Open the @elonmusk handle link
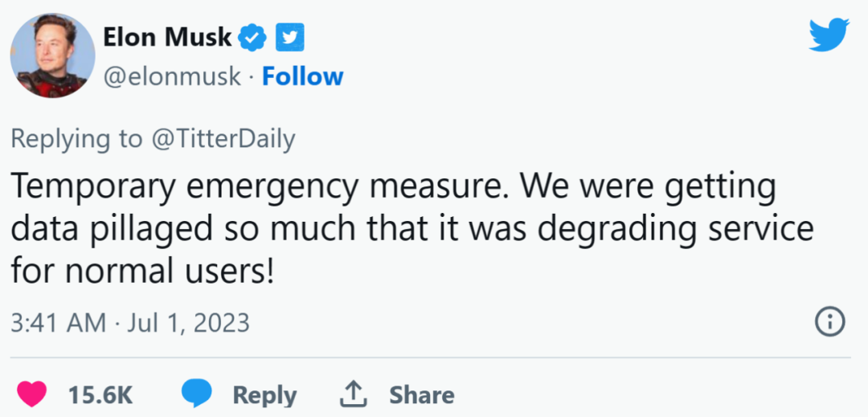 pos(172,76)
